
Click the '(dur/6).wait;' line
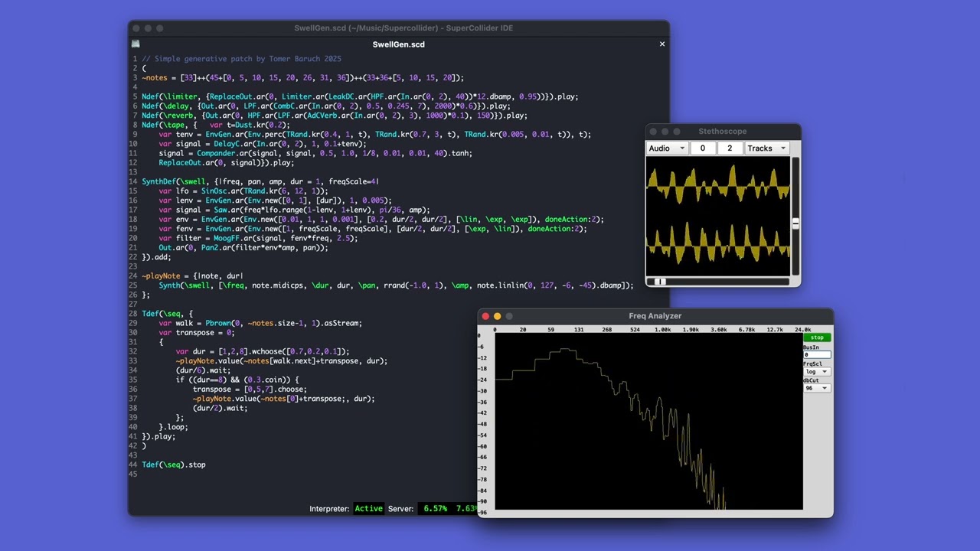click(204, 370)
